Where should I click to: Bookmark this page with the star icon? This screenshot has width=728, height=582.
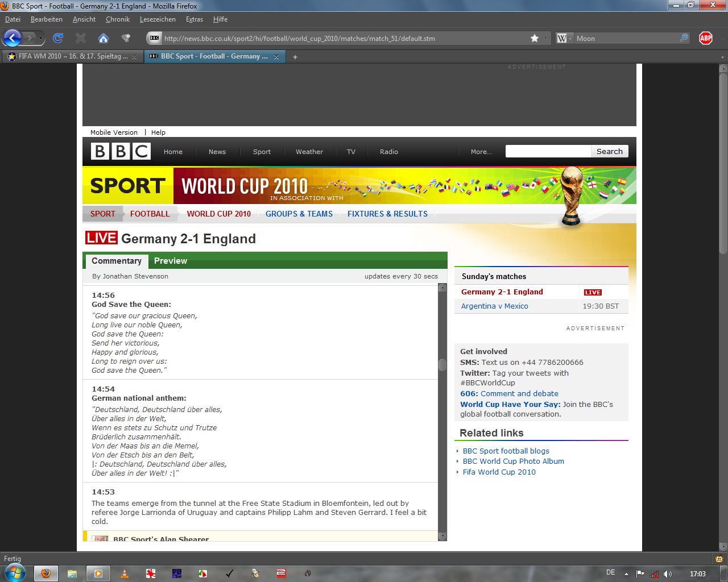pos(535,38)
